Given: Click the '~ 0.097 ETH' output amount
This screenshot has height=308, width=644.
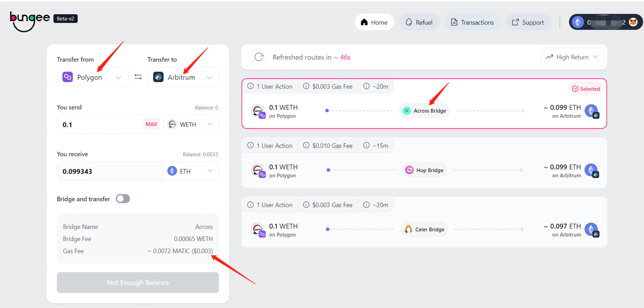Looking at the screenshot, I should (562, 226).
